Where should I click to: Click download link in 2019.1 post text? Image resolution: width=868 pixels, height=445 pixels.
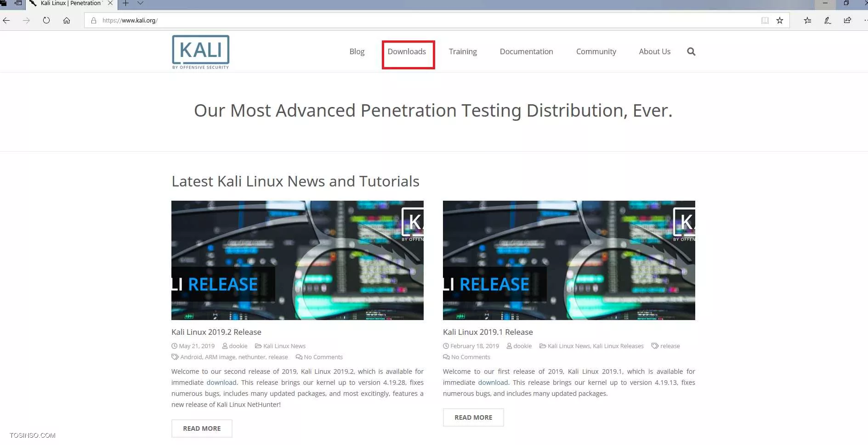[493, 383]
